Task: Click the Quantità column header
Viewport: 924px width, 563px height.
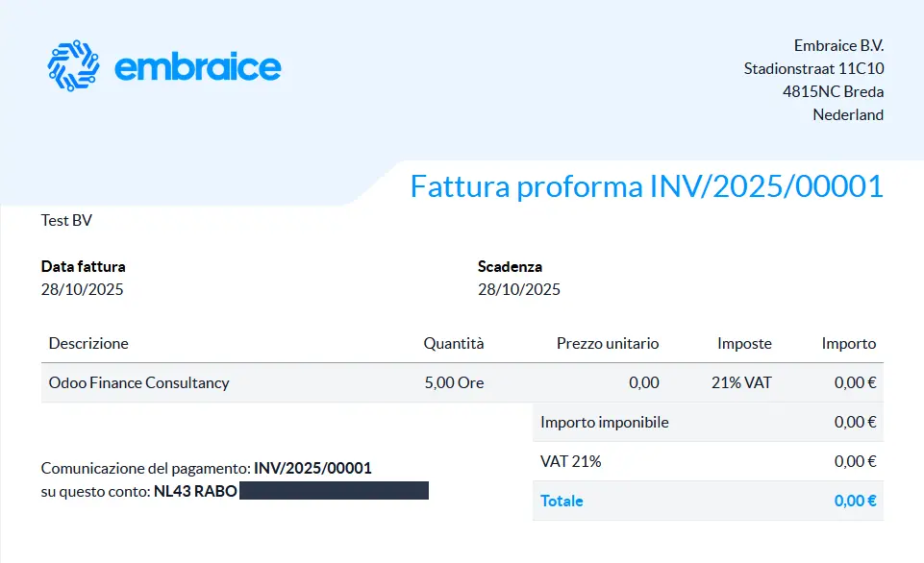Action: point(454,343)
